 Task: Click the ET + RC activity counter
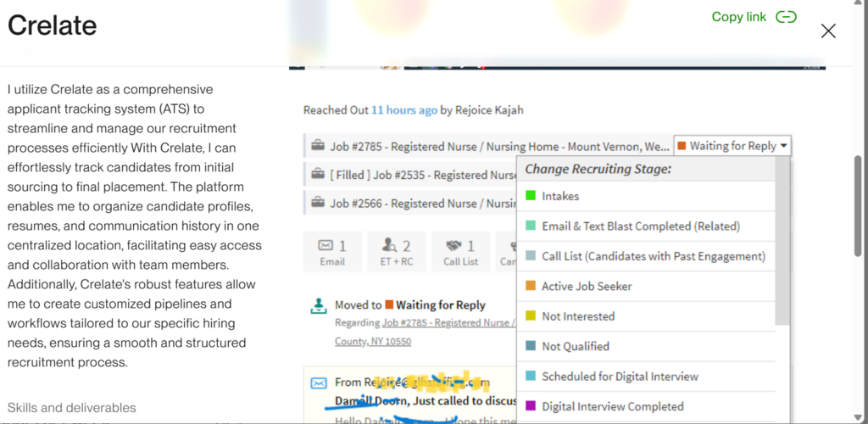(x=397, y=252)
